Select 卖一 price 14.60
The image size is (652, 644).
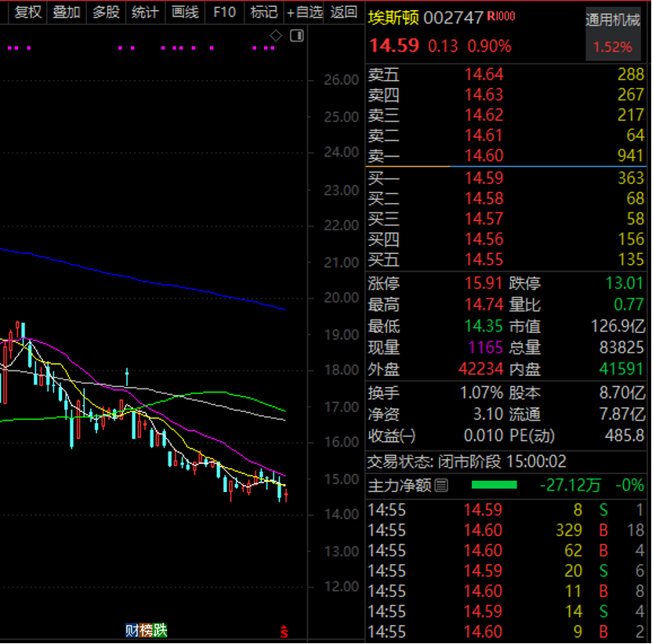[x=484, y=156]
